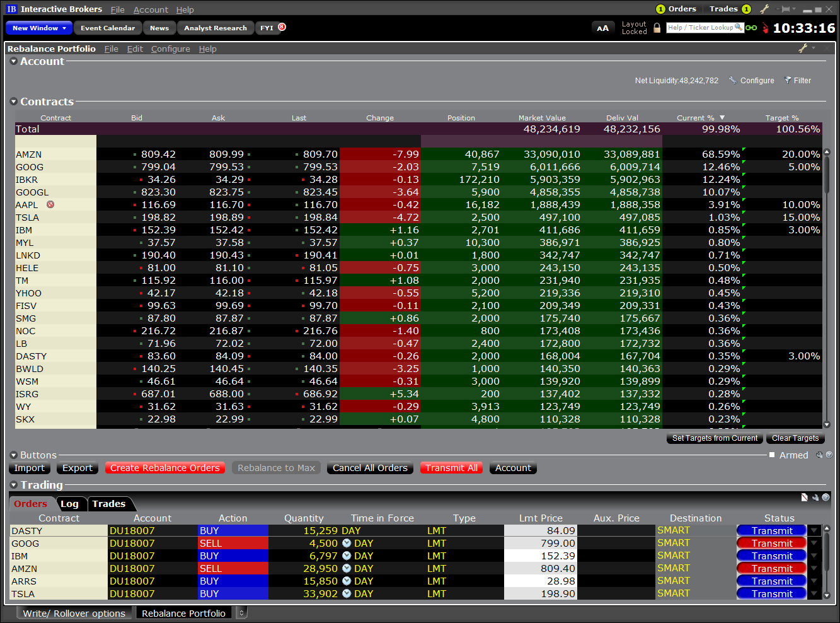Click the Layout Locked padlock icon

coord(657,28)
